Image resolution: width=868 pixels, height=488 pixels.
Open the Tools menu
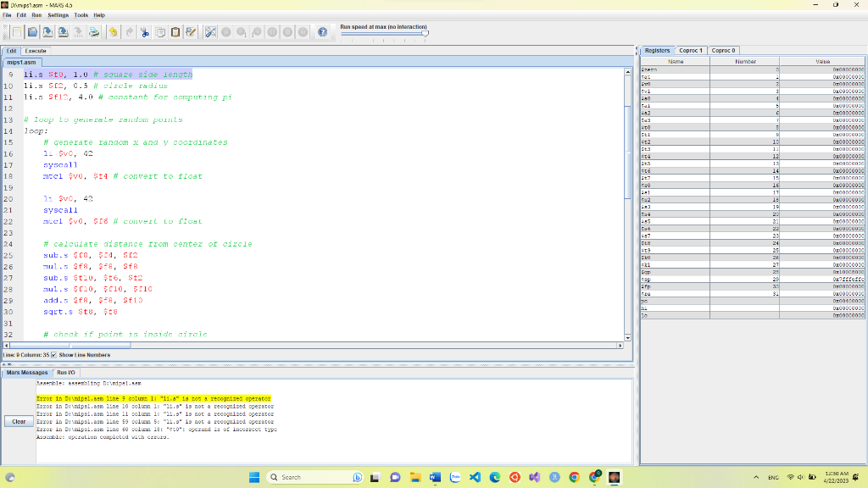81,15
